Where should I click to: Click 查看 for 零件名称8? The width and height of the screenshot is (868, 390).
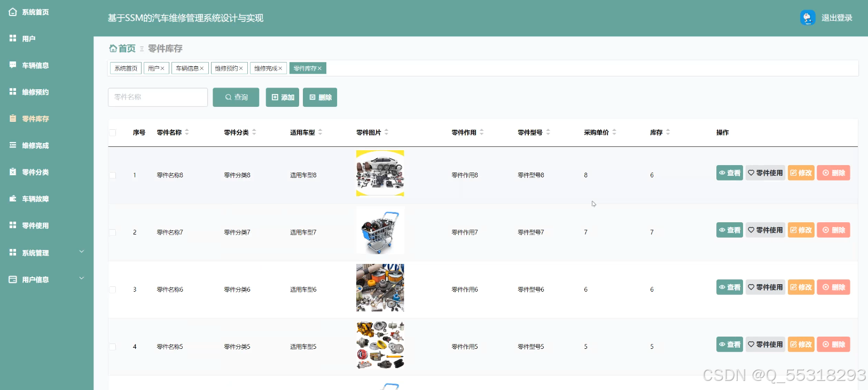[730, 173]
